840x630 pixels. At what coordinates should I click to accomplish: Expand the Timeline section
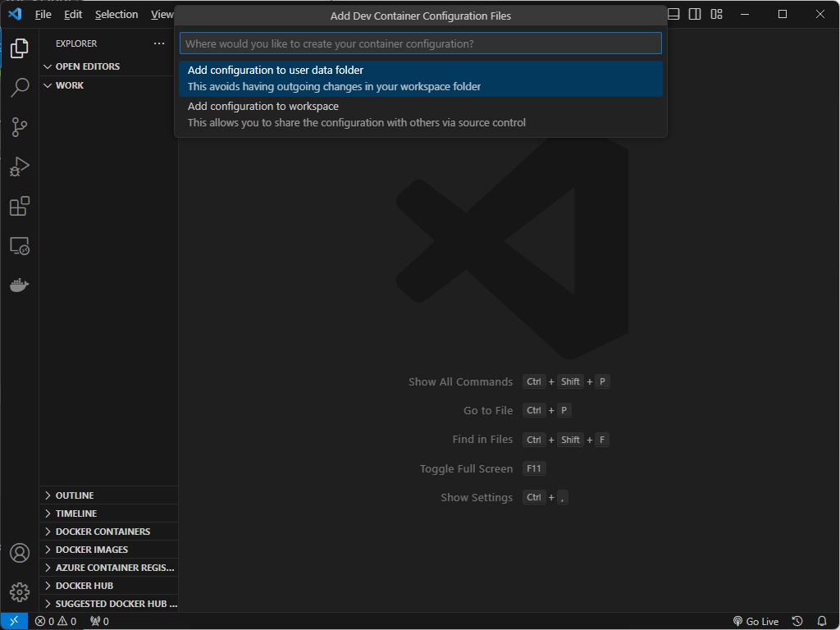coord(108,514)
